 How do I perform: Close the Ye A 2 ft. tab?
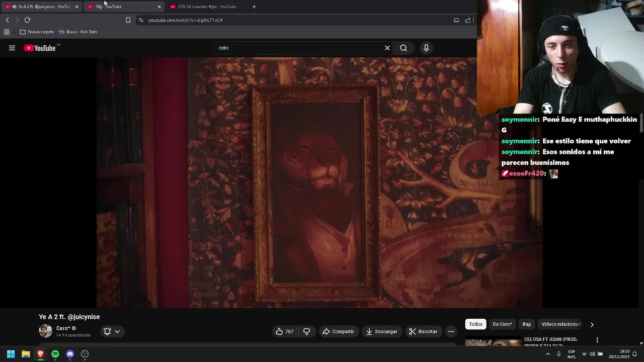pyautogui.click(x=76, y=7)
